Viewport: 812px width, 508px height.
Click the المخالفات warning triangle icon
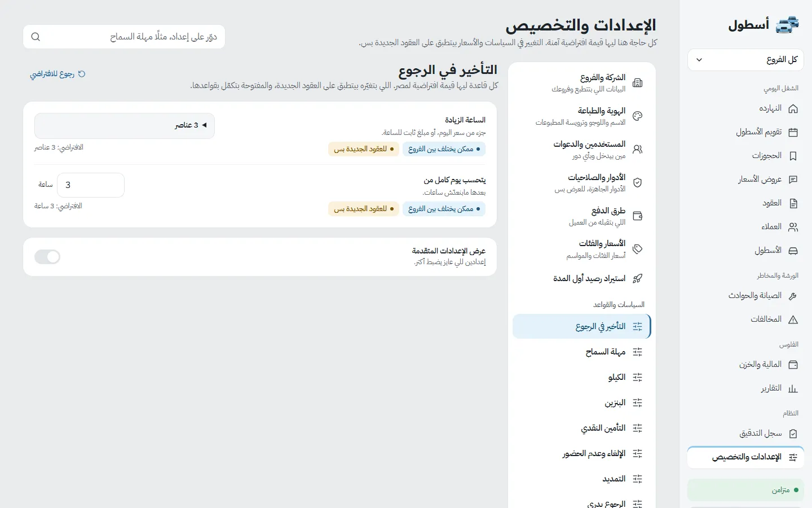tap(793, 319)
